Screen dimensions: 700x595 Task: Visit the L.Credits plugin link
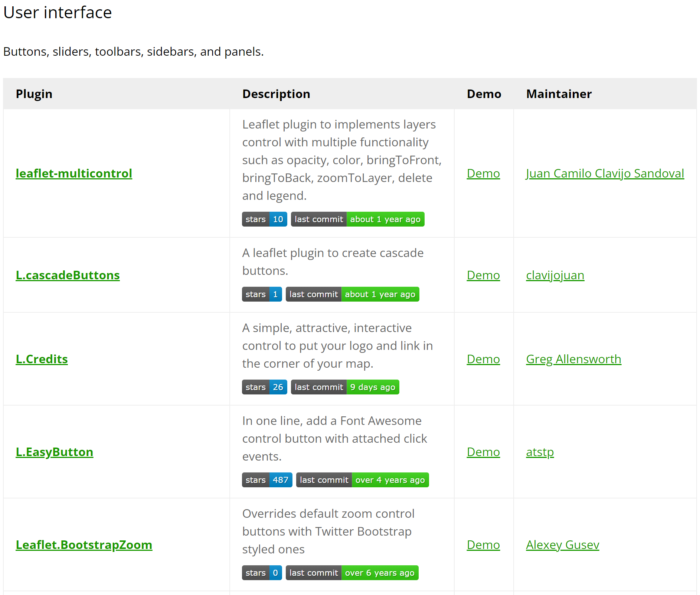(x=42, y=359)
